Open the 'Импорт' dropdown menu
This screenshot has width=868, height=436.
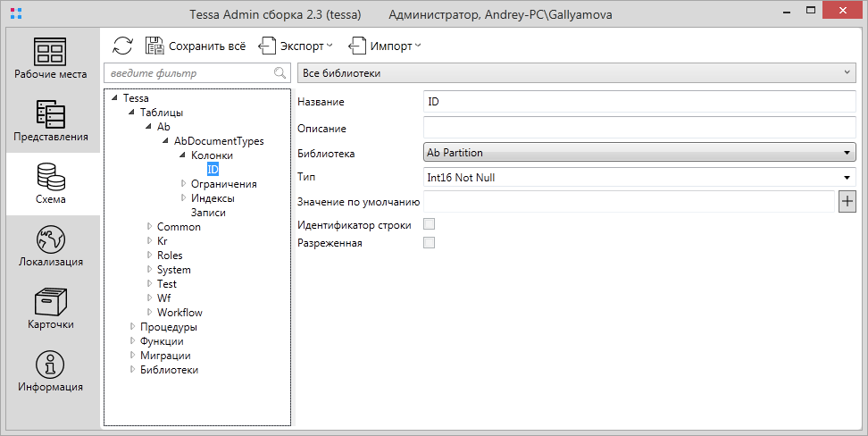pyautogui.click(x=385, y=46)
